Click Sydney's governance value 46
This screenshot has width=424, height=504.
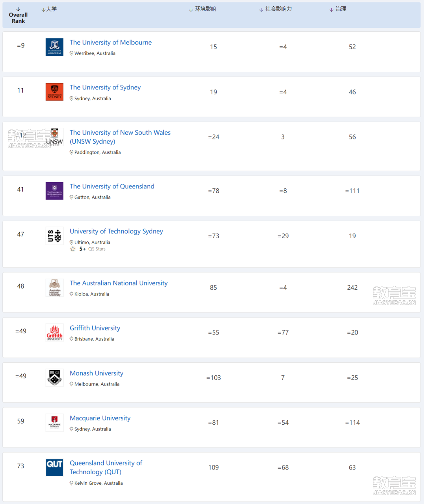pyautogui.click(x=353, y=92)
